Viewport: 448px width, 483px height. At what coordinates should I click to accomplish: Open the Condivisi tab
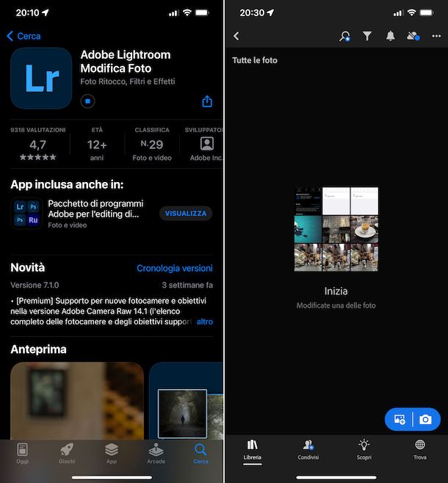(308, 450)
